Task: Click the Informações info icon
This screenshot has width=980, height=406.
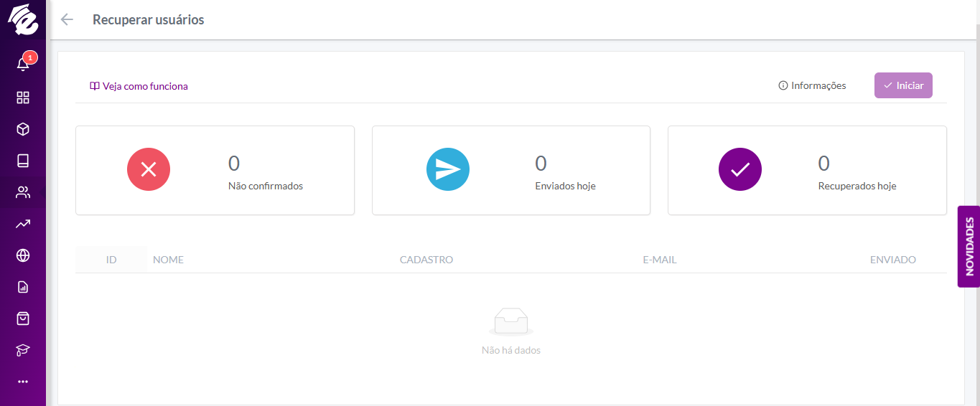Action: [783, 85]
